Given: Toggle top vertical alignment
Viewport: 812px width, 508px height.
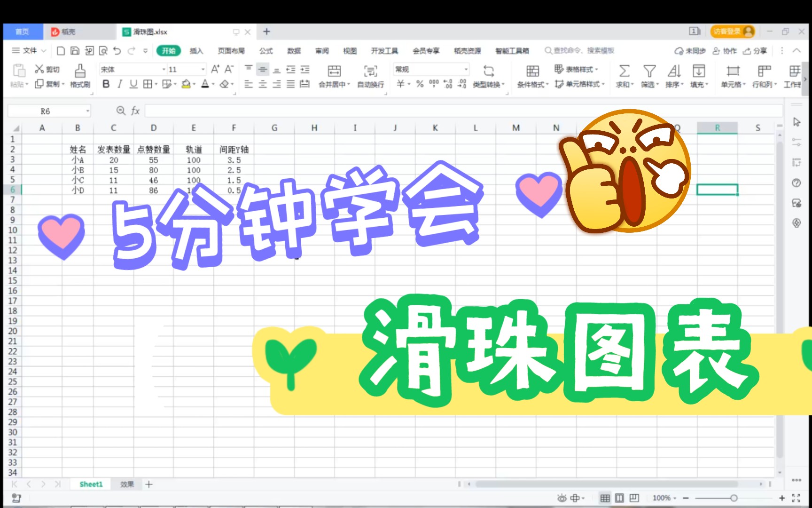Looking at the screenshot, I should tap(249, 68).
